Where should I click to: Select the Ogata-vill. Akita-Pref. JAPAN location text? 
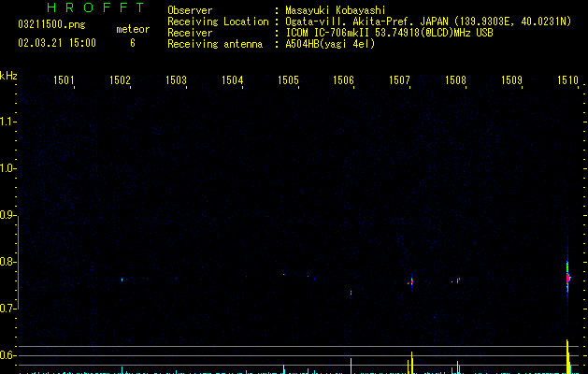[428, 22]
